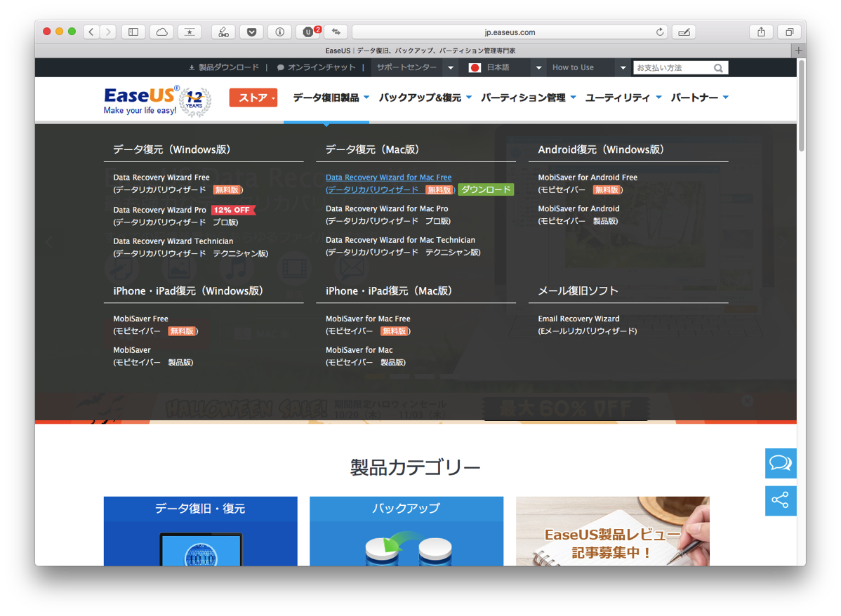Screen dimensions: 841x616
Task: Open Data Recovery Wizard for Mac Free
Action: (x=390, y=183)
